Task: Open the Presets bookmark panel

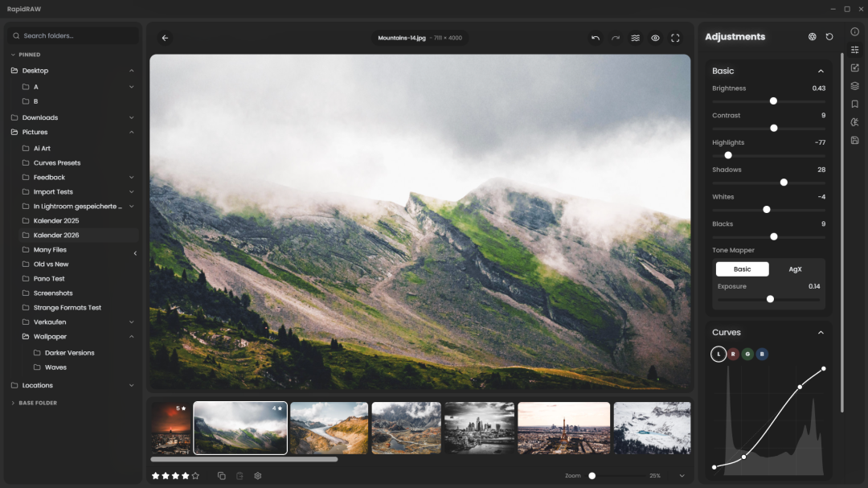Action: (x=854, y=104)
